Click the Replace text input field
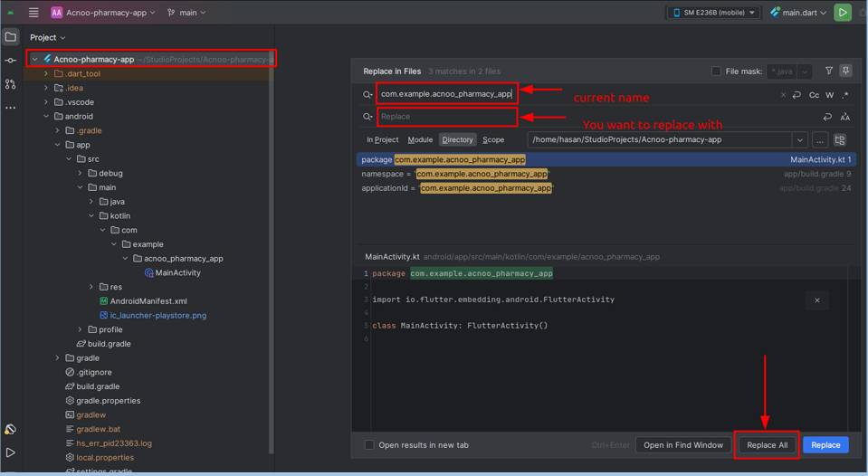Screen dimensions: 868x476 [x=447, y=117]
